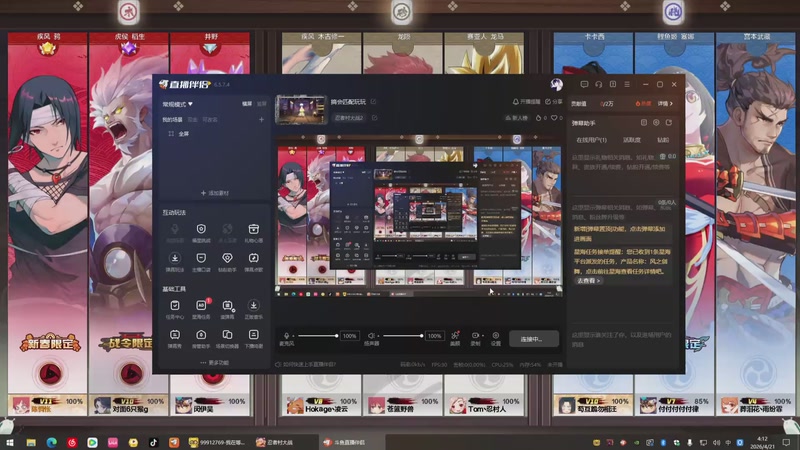Click the first icon in 弹幕助手 header

(x=643, y=123)
